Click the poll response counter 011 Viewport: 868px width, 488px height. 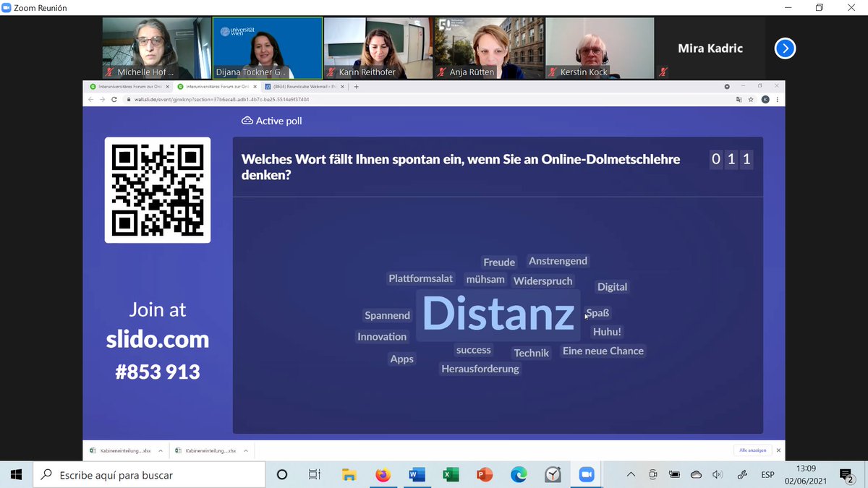coord(731,160)
